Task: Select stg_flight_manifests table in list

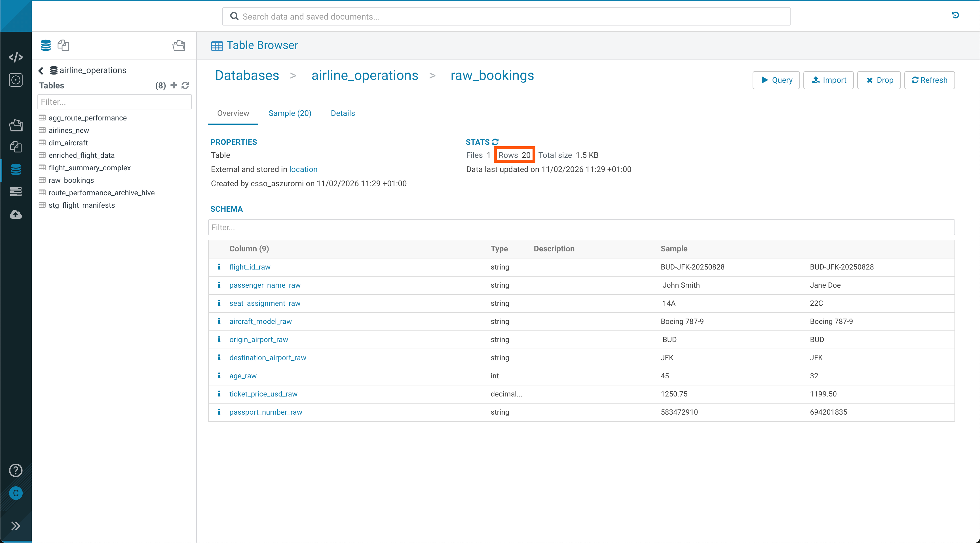Action: (x=81, y=205)
